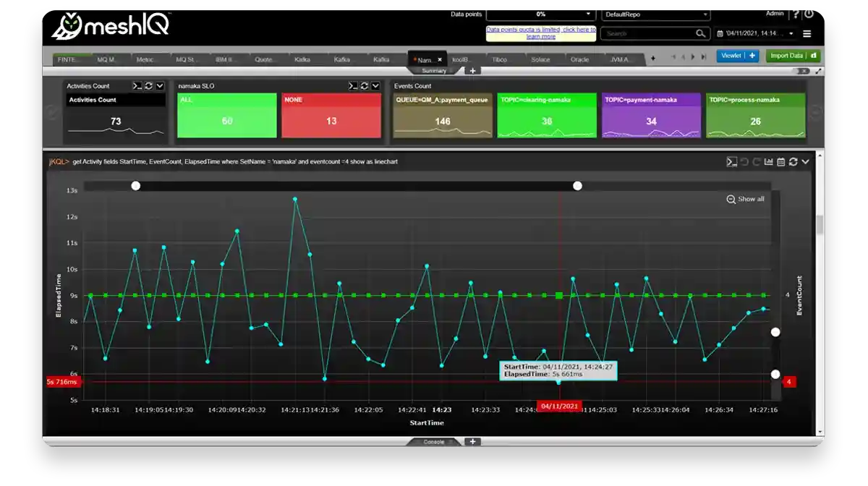The width and height of the screenshot is (868, 486).
Task: Switch to the Metric... dashboard tab
Action: coord(148,59)
